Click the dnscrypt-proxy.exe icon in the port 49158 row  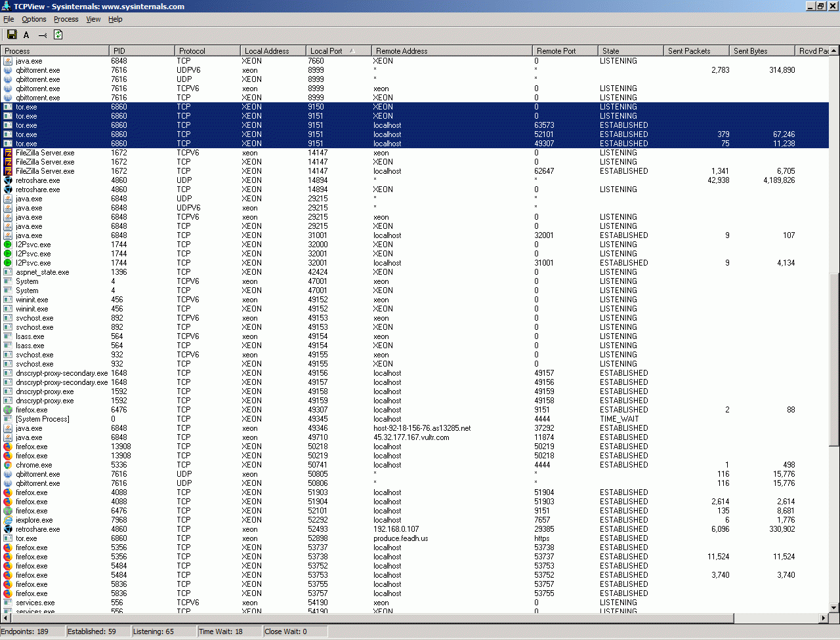[x=8, y=391]
